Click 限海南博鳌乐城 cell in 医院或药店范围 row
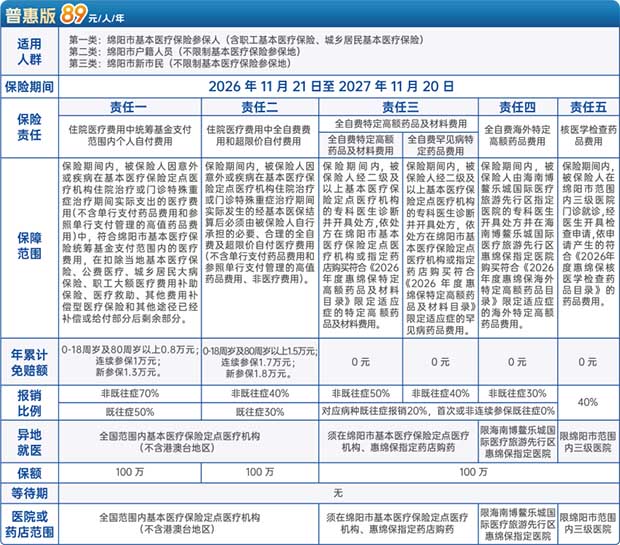Image resolution: width=620 pixels, height=545 pixels. [x=518, y=524]
